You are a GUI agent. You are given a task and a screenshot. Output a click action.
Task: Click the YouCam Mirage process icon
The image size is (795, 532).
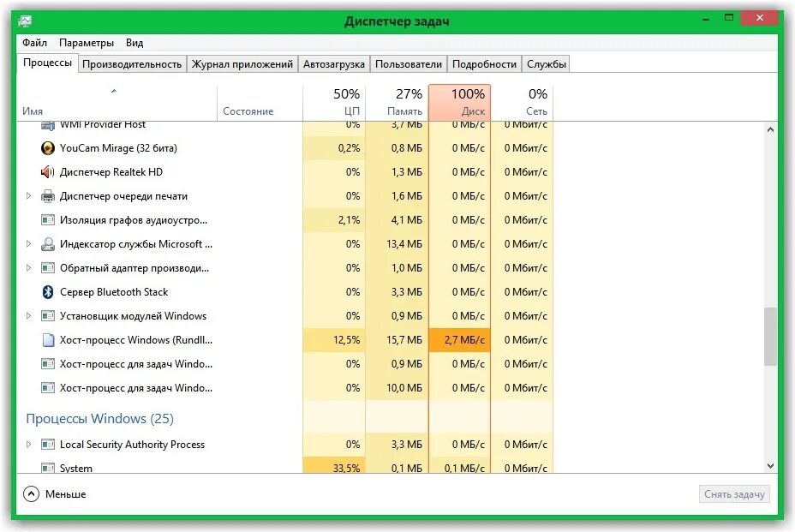48,148
